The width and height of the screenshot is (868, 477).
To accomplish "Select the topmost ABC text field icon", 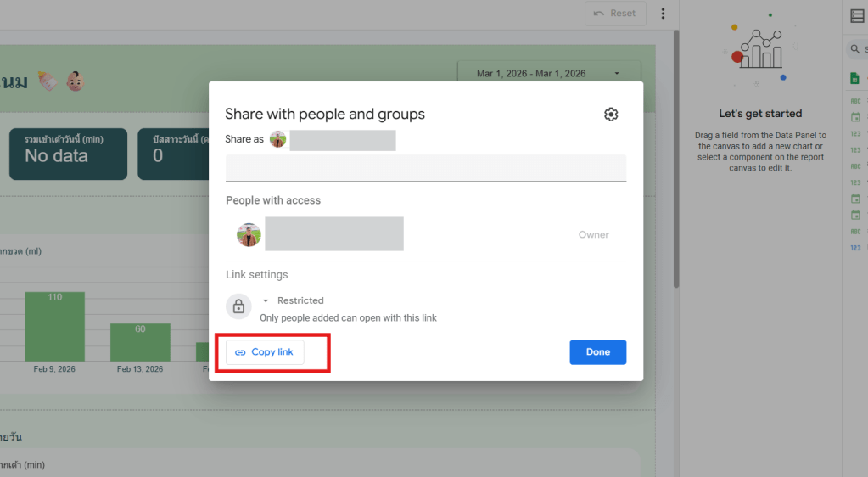I will [855, 100].
